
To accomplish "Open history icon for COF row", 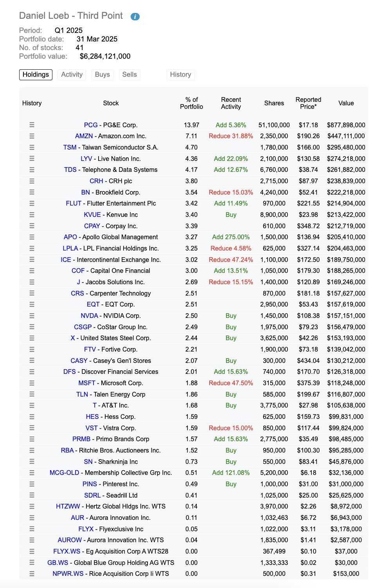I will pos(32,271).
